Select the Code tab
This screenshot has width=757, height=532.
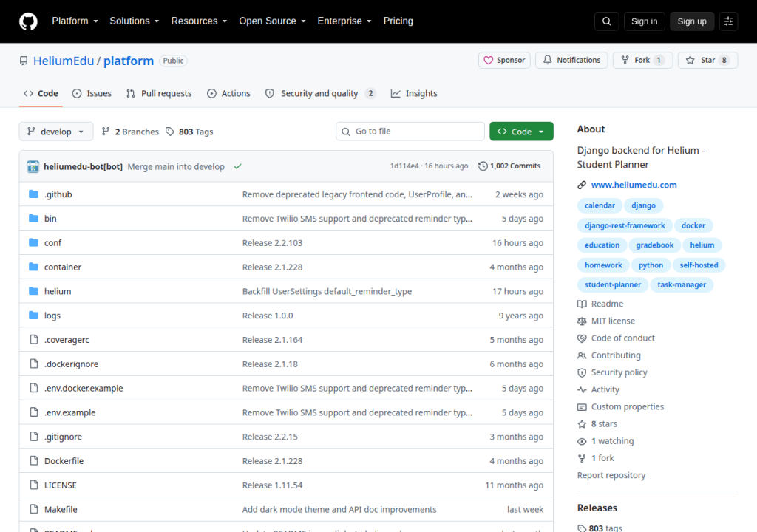(x=41, y=93)
